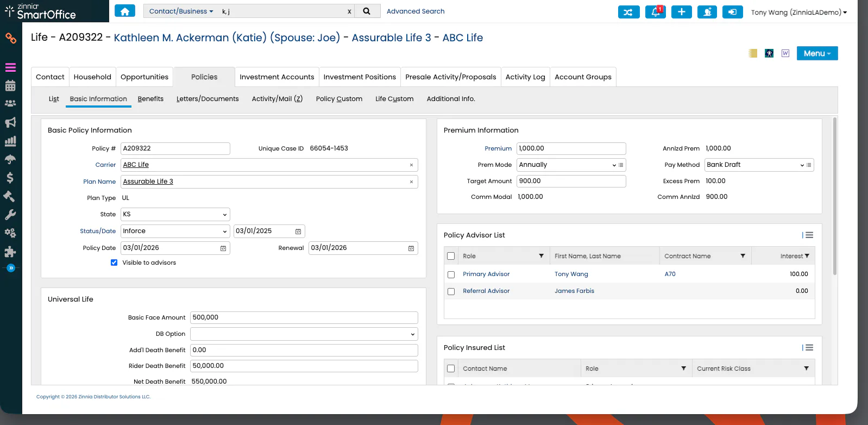Click the Advanced Search link
Screen dimensions: 868x425
pyautogui.click(x=416, y=11)
